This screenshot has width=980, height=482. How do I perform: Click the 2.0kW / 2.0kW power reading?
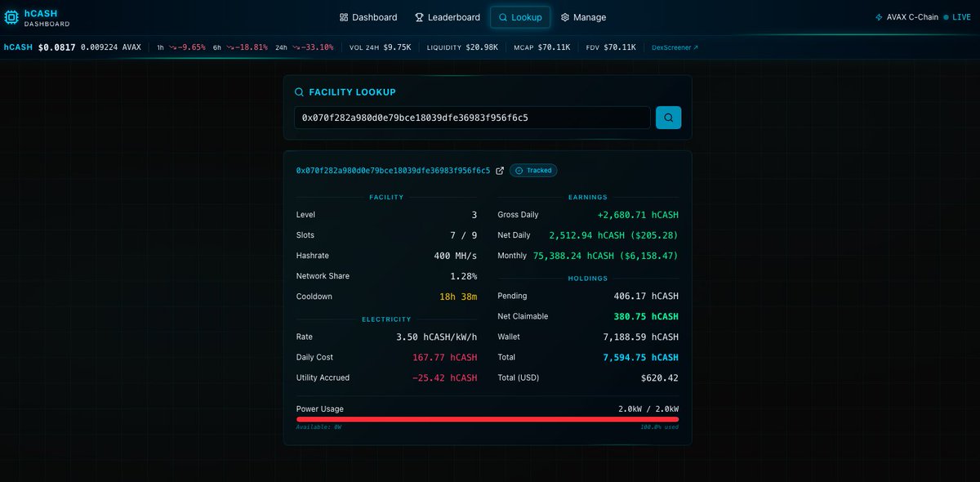[648, 408]
